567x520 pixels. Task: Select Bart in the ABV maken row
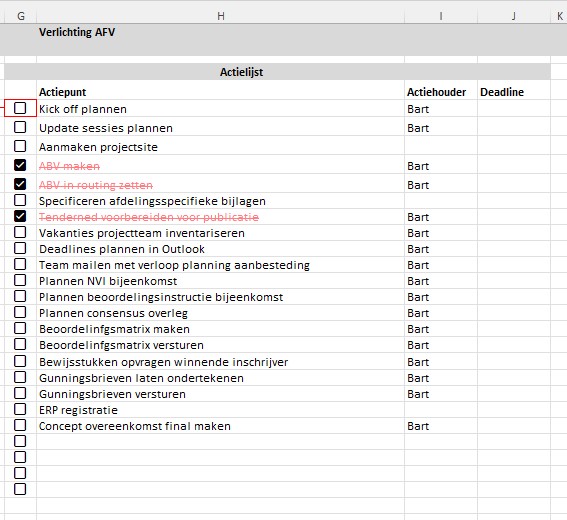pos(441,165)
